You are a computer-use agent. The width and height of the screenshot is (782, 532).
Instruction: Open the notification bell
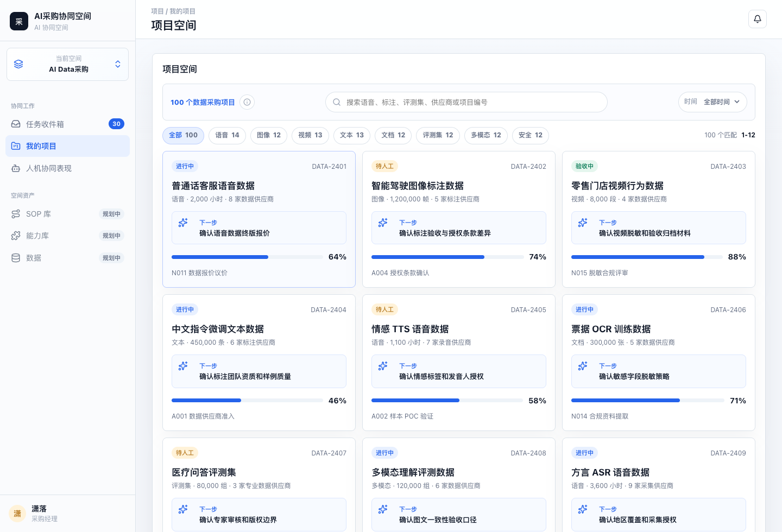[x=757, y=19]
